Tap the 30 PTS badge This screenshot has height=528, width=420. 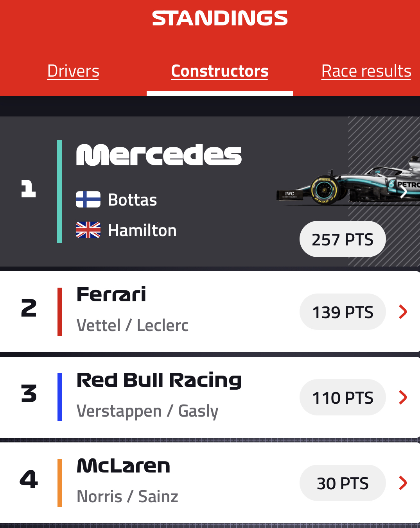pyautogui.click(x=343, y=483)
